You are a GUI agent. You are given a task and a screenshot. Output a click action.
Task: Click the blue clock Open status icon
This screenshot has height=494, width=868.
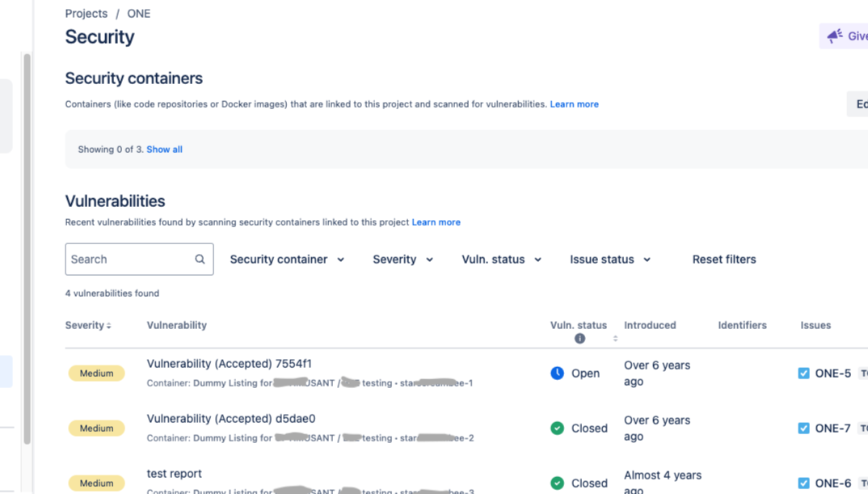(x=557, y=374)
